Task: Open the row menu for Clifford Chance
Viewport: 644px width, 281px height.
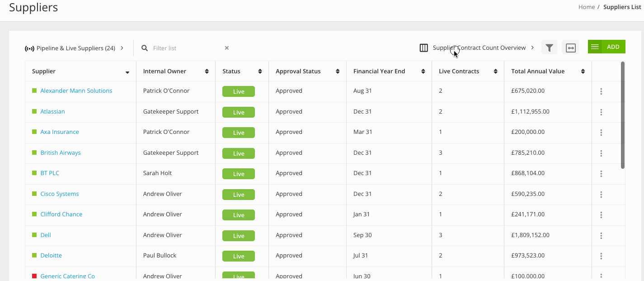Action: pos(601,215)
